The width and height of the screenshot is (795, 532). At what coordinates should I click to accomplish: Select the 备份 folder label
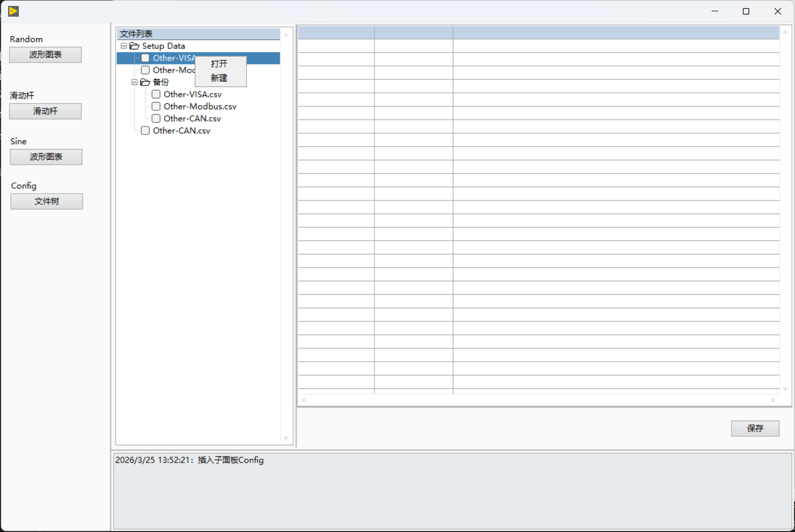point(161,82)
